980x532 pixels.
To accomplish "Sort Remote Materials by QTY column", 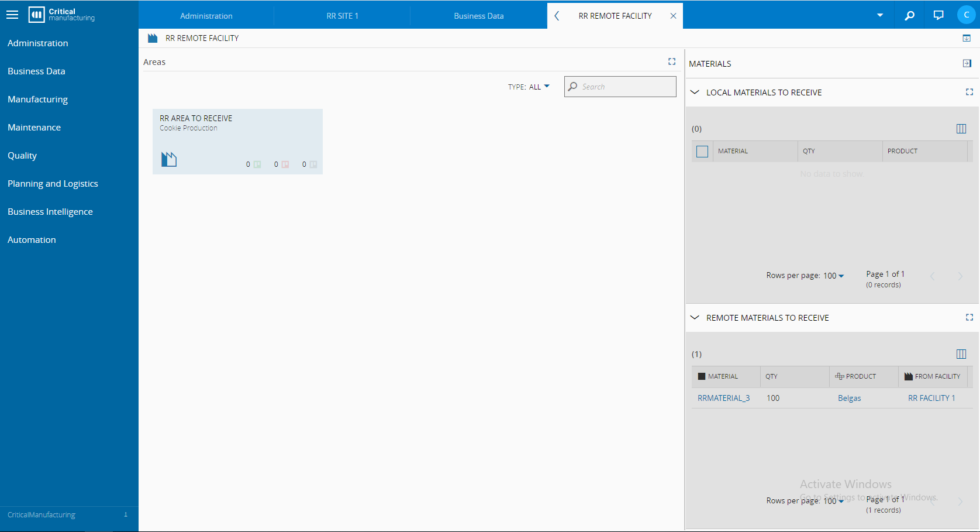I will pyautogui.click(x=795, y=377).
